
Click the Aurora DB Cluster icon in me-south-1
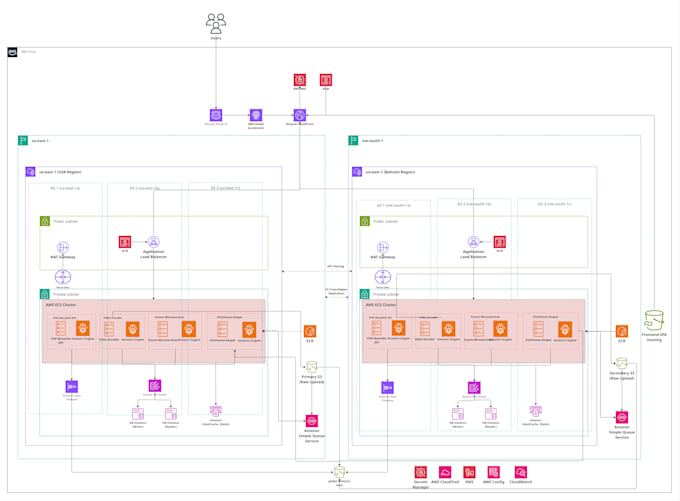[474, 387]
